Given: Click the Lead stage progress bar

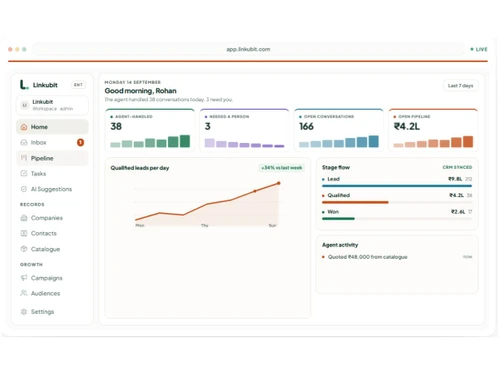Looking at the screenshot, I should pos(397,186).
